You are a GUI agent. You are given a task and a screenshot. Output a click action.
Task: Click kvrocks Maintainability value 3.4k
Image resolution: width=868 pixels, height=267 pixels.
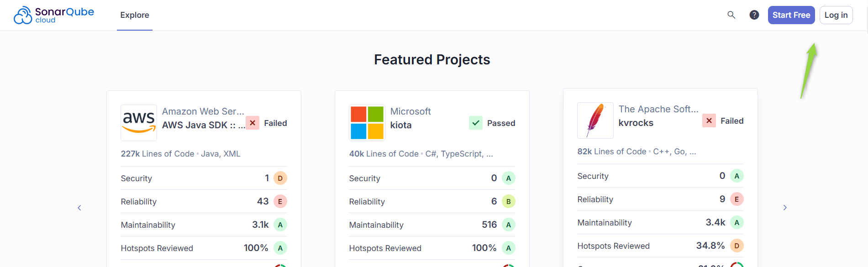coord(715,222)
